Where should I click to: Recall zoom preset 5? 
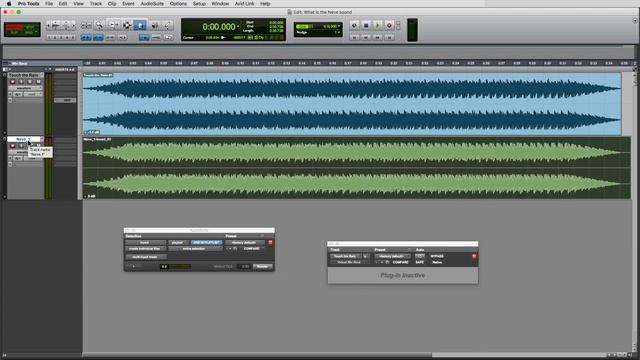pyautogui.click(x=73, y=37)
